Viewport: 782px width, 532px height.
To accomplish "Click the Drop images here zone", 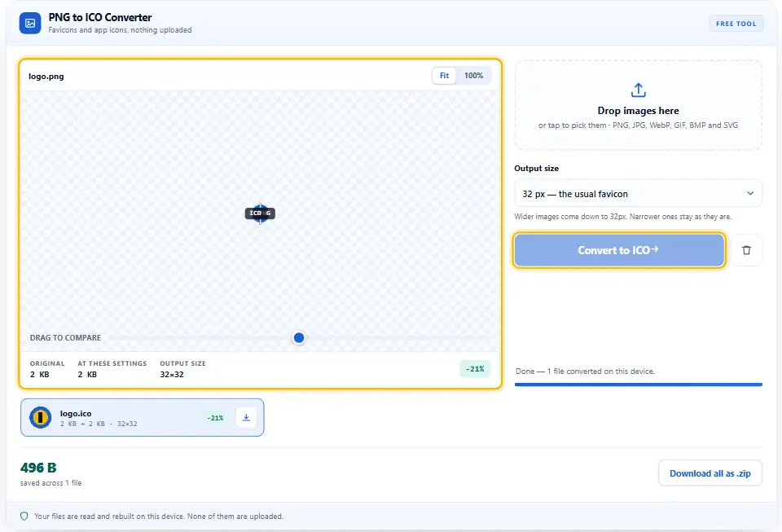I will (638, 105).
